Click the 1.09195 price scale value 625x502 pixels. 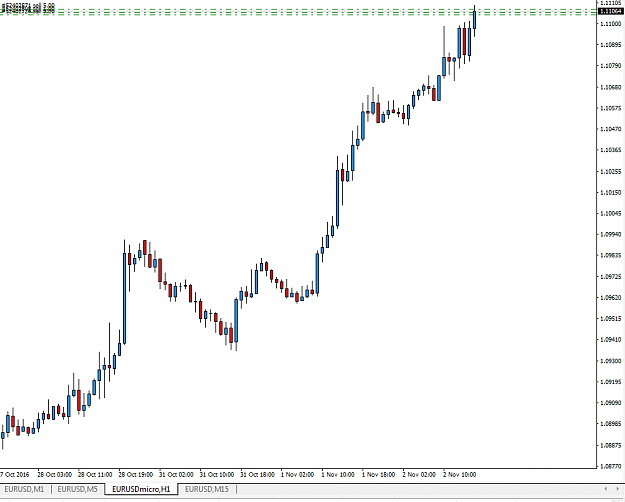coord(611,382)
